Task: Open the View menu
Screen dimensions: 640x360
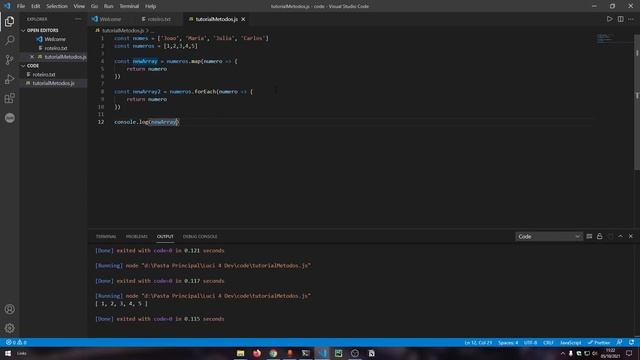Action: point(79,6)
